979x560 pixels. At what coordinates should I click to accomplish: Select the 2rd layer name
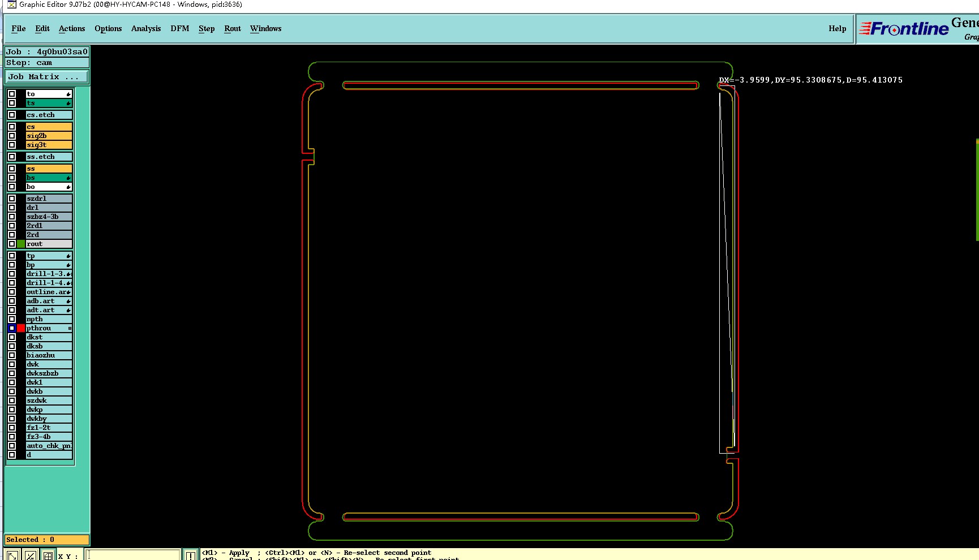click(x=49, y=235)
